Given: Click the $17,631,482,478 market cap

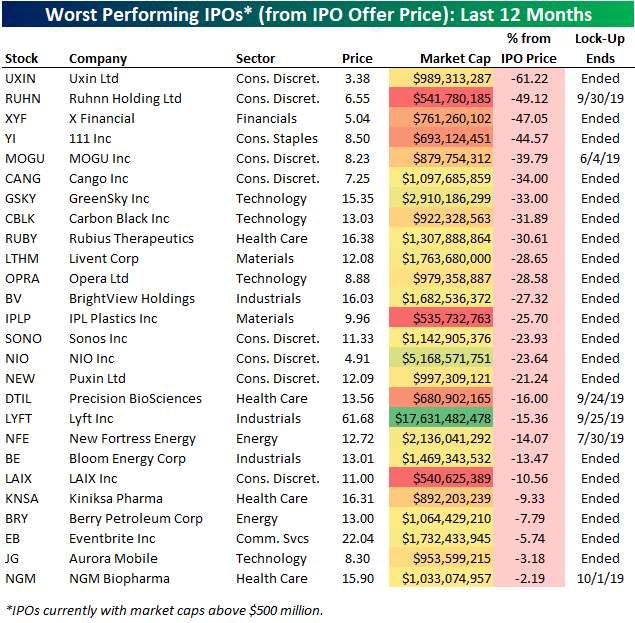Looking at the screenshot, I should (x=441, y=418).
